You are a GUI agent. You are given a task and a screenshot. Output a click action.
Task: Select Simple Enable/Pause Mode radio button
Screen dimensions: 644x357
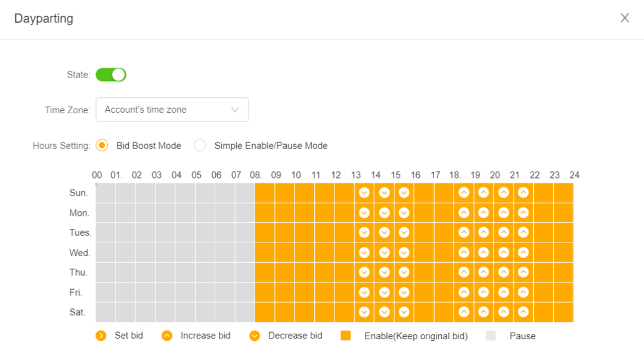pyautogui.click(x=200, y=145)
